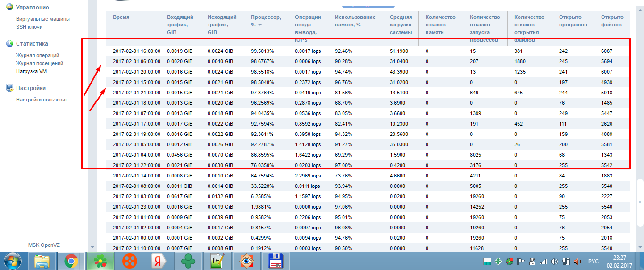Click the MSK OpenVZ dropdown arrow
Viewport: 644px width, 270px height.
click(92, 247)
